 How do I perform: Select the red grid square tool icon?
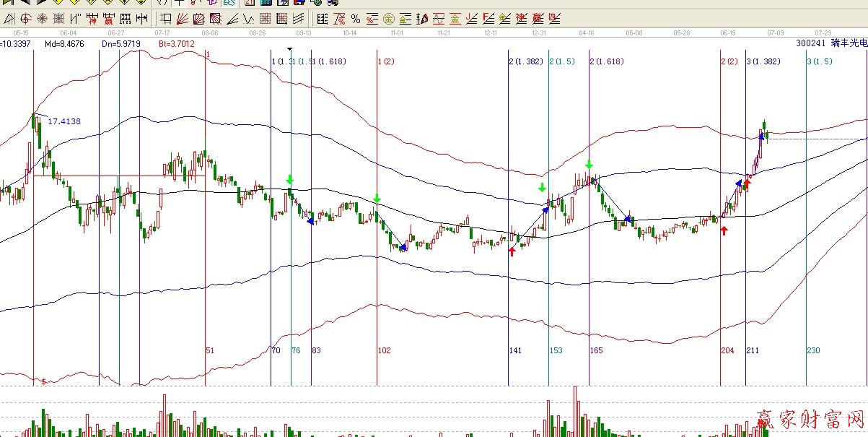[x=265, y=19]
